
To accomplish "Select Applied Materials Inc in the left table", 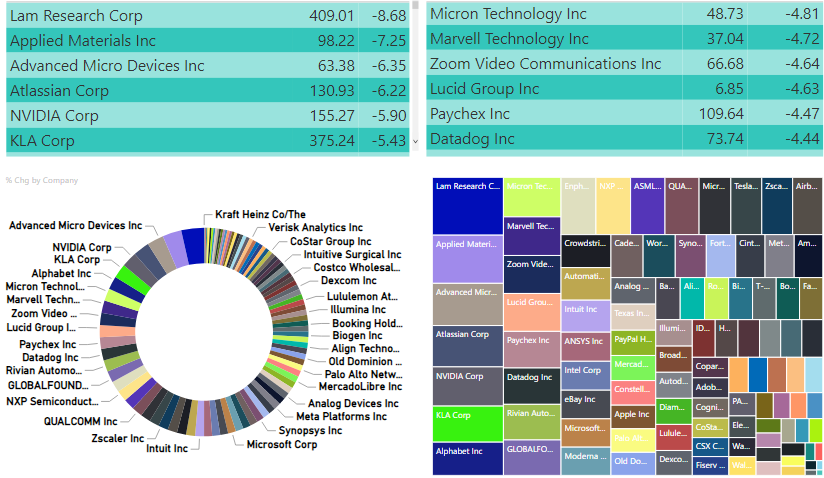I will pyautogui.click(x=83, y=40).
